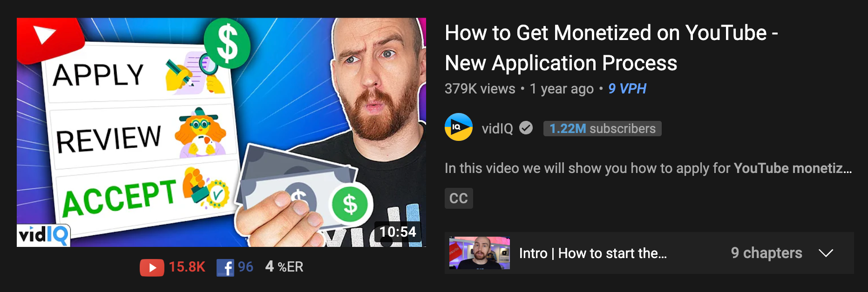868x292 pixels.
Task: Click the 15.8K YouTube stat number
Action: (x=187, y=267)
